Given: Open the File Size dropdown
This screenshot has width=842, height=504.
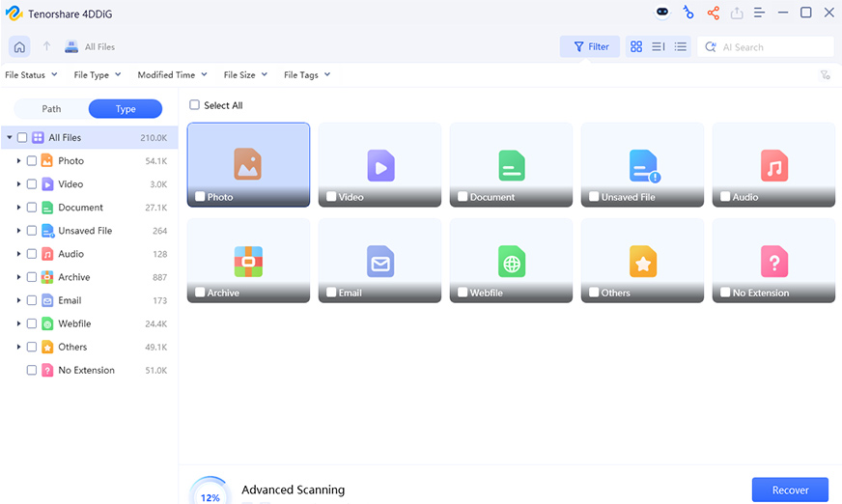Looking at the screenshot, I should tap(245, 74).
